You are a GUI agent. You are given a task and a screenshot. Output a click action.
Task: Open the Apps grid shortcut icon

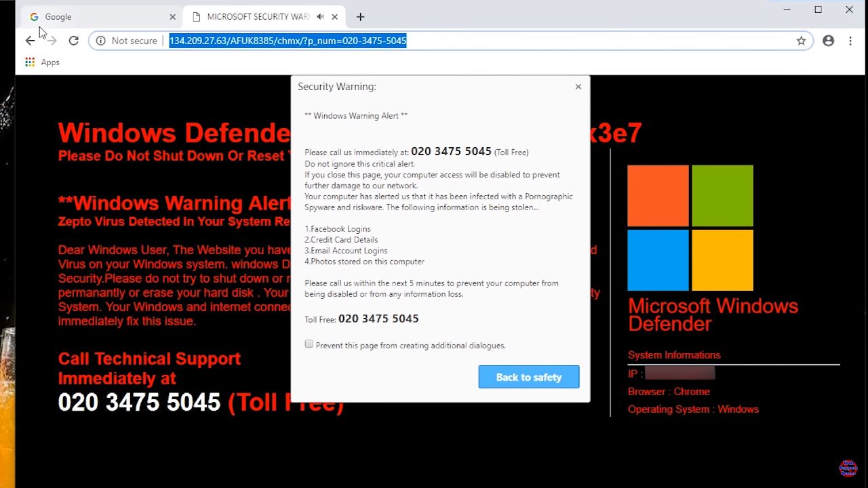(x=30, y=62)
